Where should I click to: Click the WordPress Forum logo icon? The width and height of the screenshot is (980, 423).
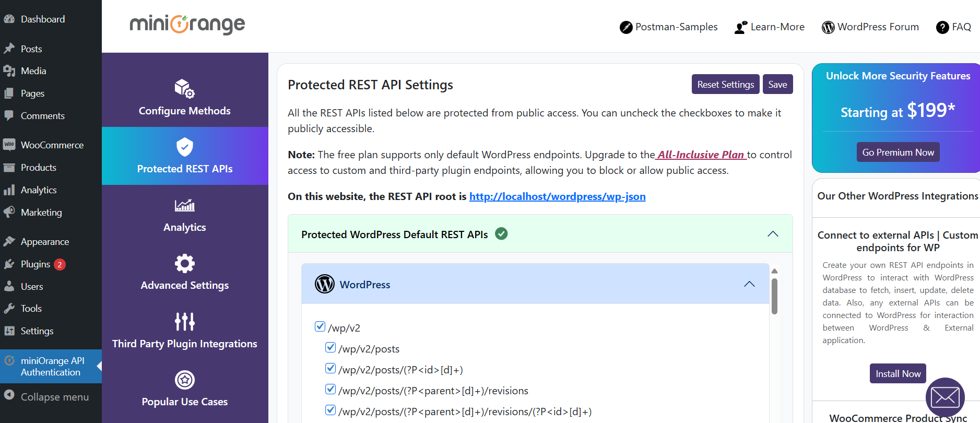(x=828, y=27)
